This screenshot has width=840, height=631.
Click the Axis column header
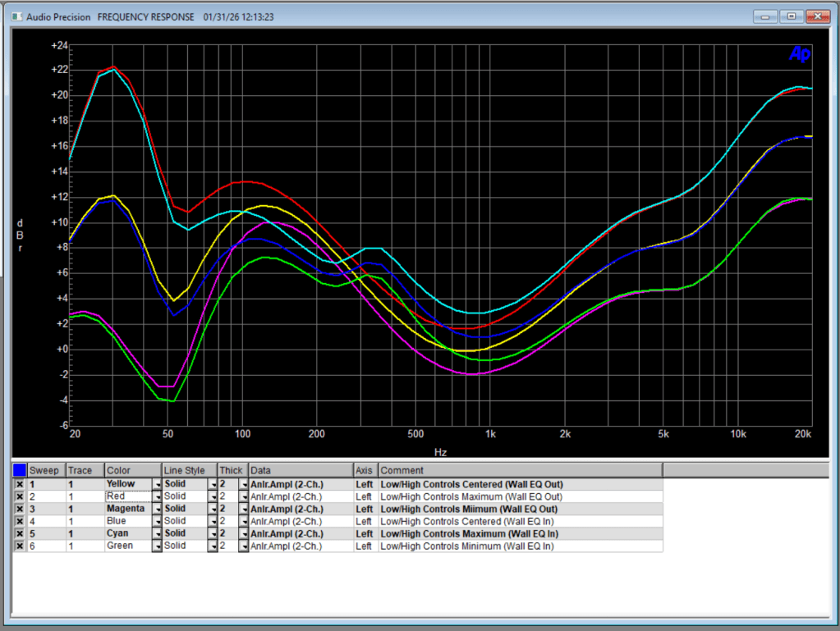366,470
